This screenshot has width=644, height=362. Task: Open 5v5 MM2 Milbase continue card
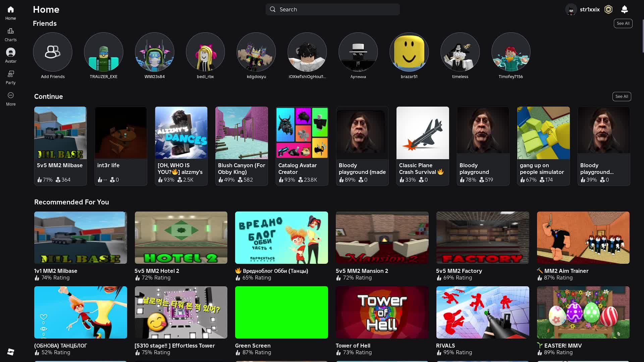tap(60, 146)
